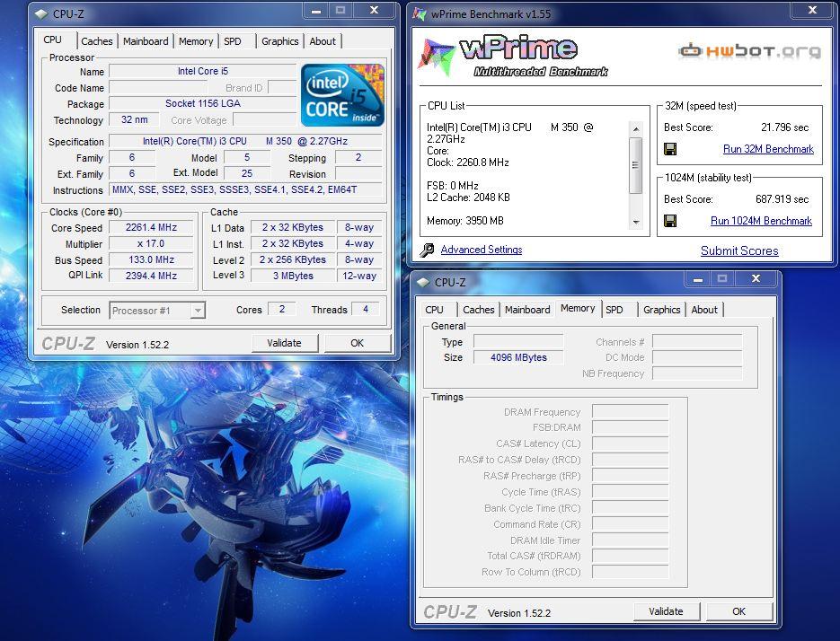840x641 pixels.
Task: Open Advanced Settings link in wPrime
Action: [481, 250]
